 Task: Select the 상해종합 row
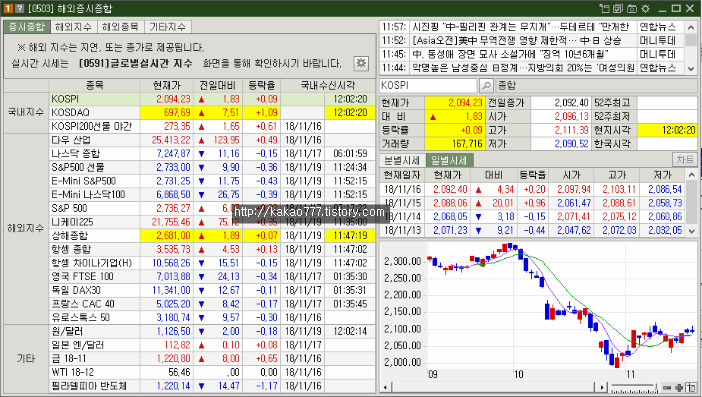212,235
